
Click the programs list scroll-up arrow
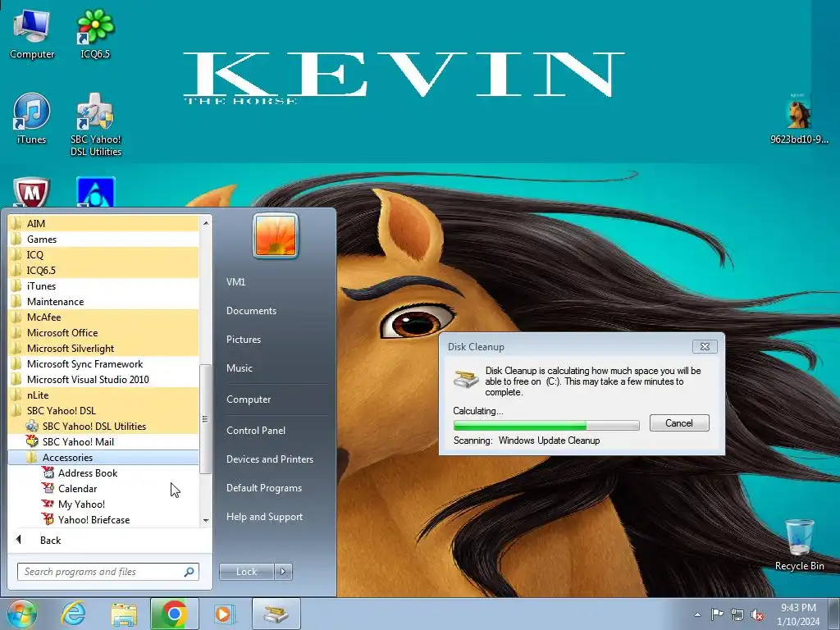click(x=206, y=223)
